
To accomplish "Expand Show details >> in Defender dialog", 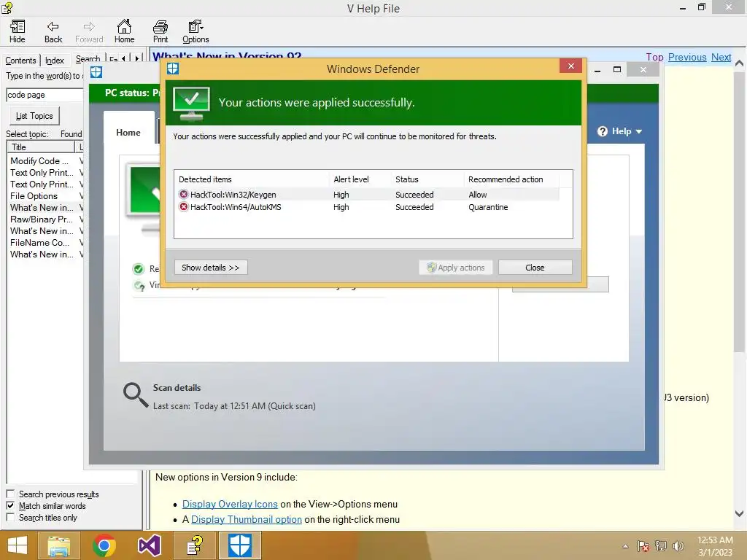I will tap(211, 268).
